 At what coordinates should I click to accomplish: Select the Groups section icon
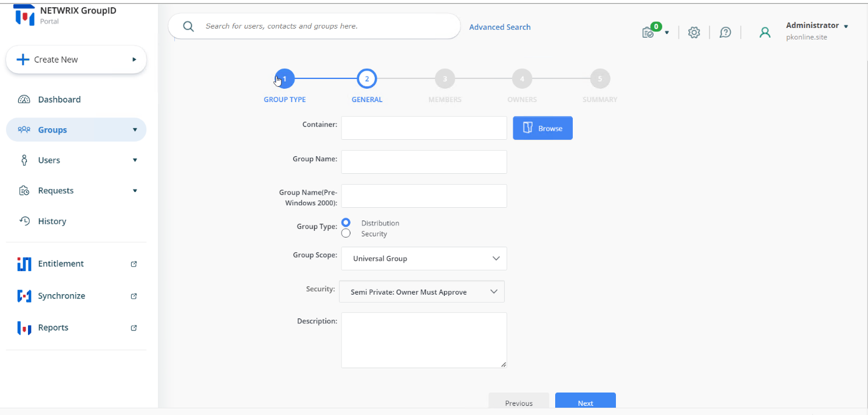24,129
